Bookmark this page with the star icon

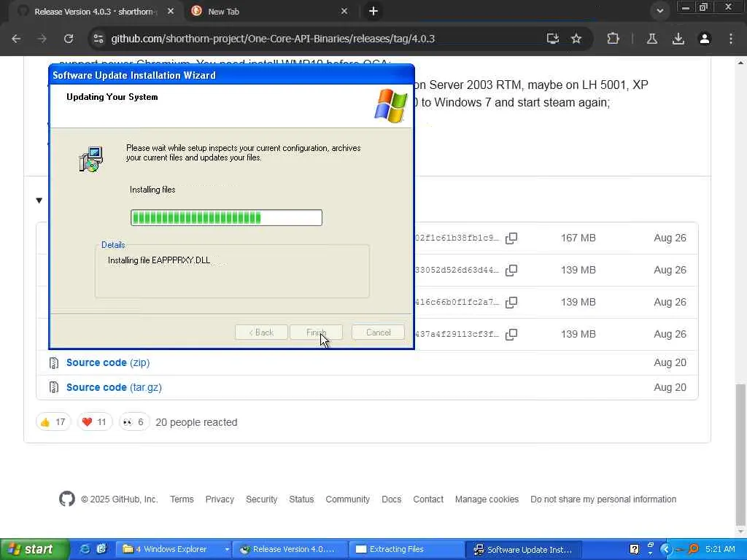tap(576, 39)
